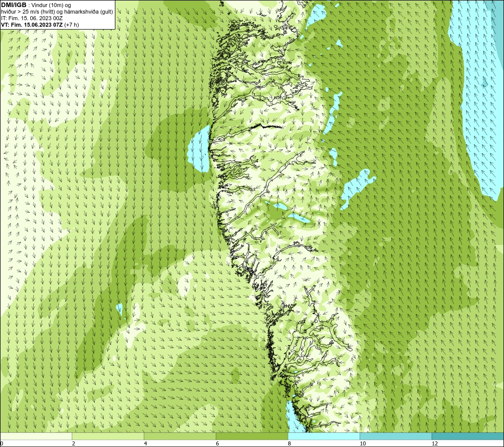Click the "DMI/IGB" title text
The height and width of the screenshot is (447, 504).
point(14,5)
